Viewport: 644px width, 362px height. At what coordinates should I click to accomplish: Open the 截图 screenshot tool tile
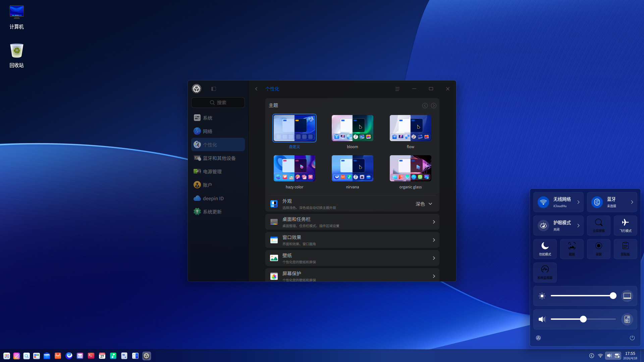pos(572,249)
